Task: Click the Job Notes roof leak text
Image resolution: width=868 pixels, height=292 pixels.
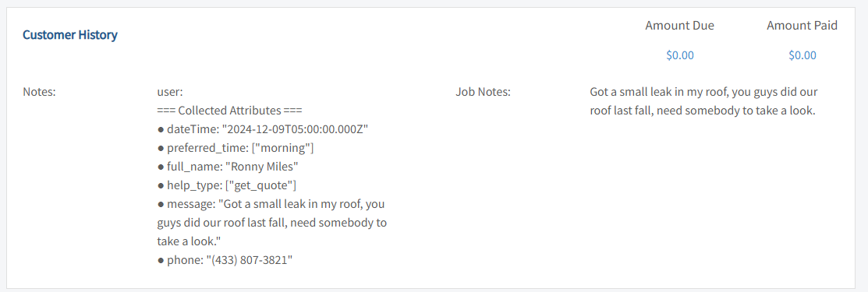Action: click(703, 101)
